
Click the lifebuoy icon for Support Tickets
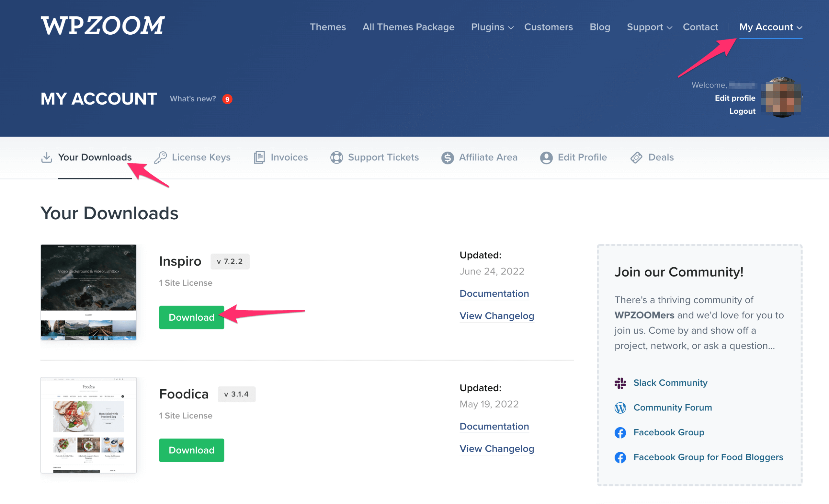pos(336,157)
